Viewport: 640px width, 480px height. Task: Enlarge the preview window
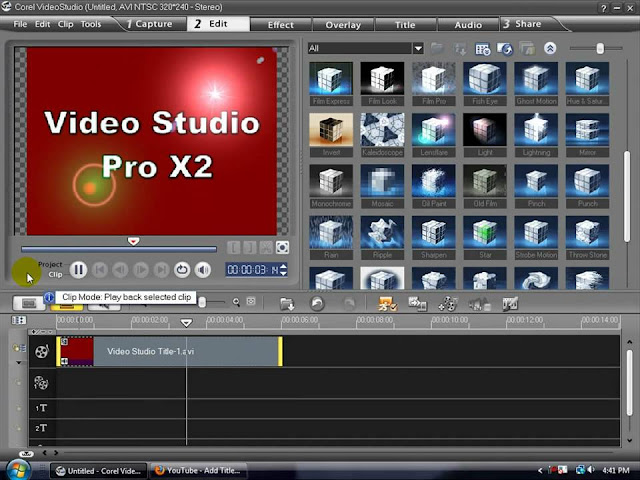[282, 247]
